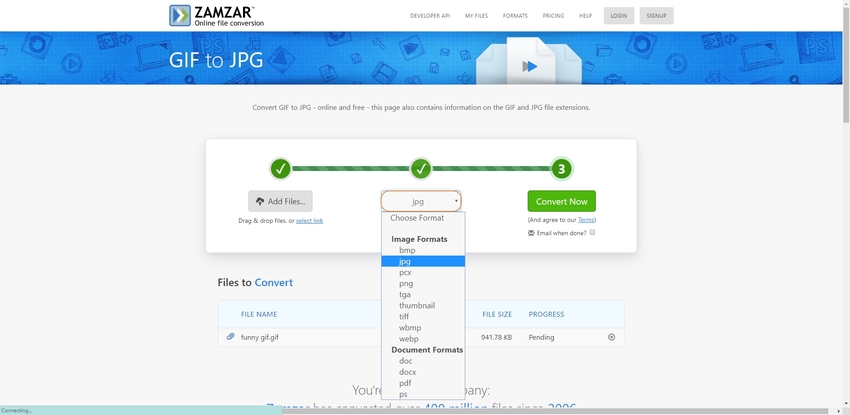Click the Add Files button

(x=280, y=201)
